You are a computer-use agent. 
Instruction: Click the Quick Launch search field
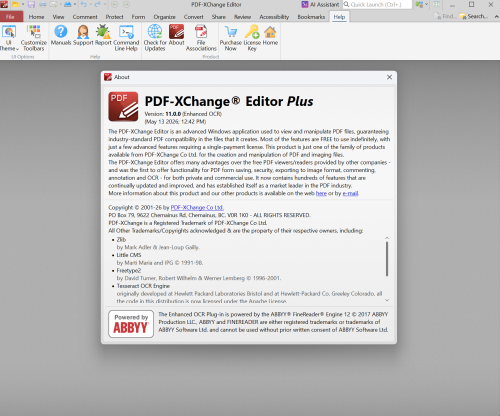coord(377,4)
